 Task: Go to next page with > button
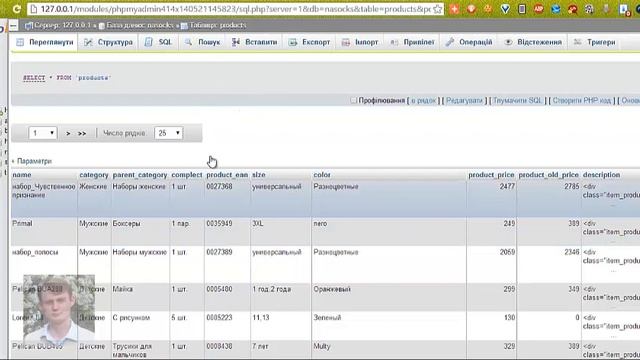tap(68, 133)
